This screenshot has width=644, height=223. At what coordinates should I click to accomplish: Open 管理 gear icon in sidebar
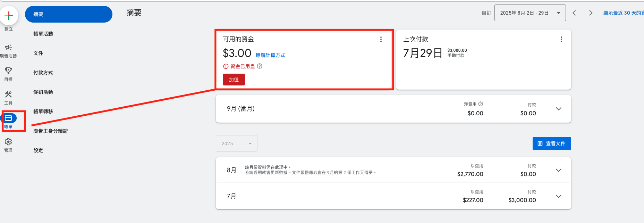click(8, 142)
